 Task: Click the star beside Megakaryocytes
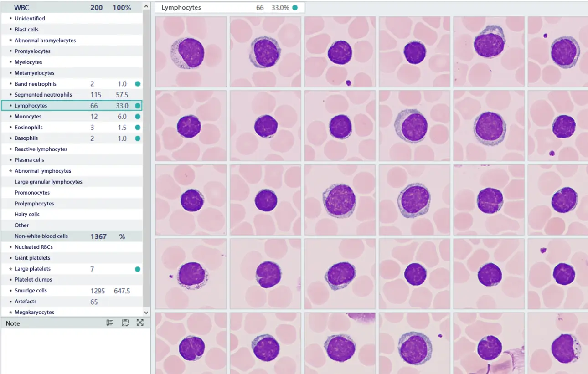[x=10, y=312]
